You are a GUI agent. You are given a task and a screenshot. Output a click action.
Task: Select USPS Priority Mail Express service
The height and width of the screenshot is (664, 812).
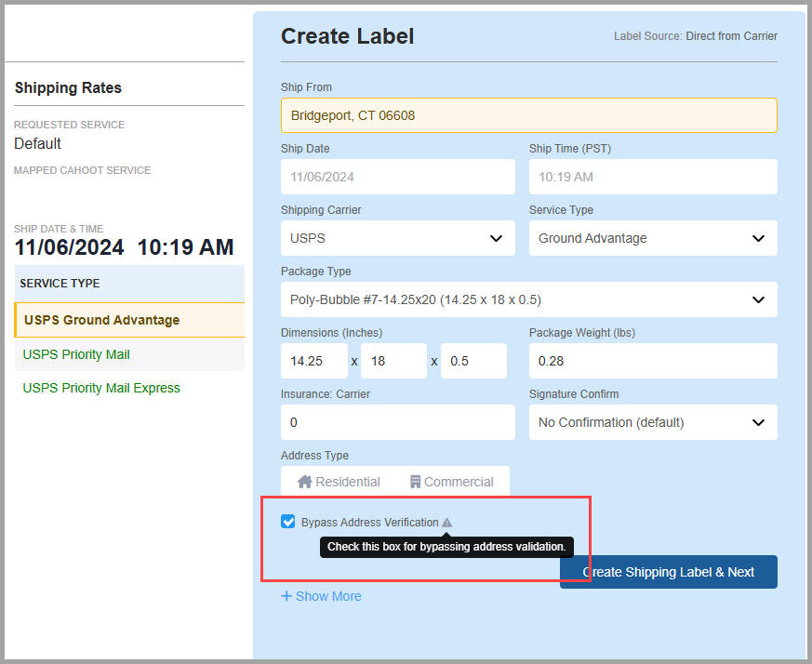coord(101,388)
